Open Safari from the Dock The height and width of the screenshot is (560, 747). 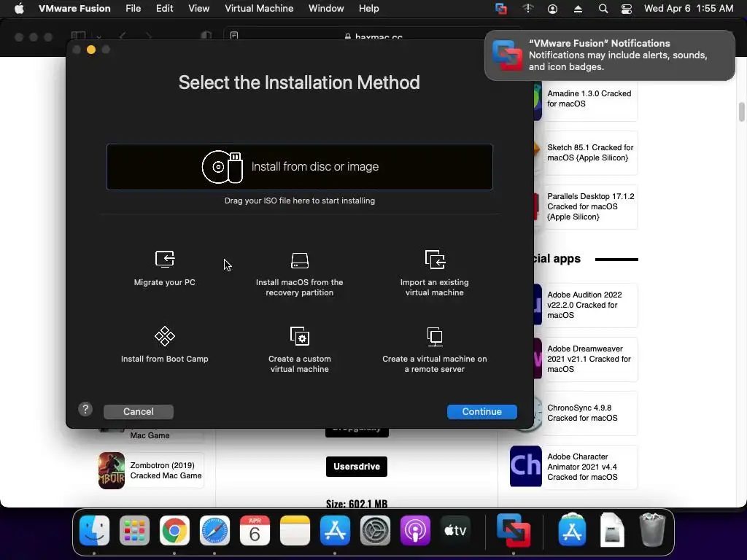pyautogui.click(x=214, y=530)
